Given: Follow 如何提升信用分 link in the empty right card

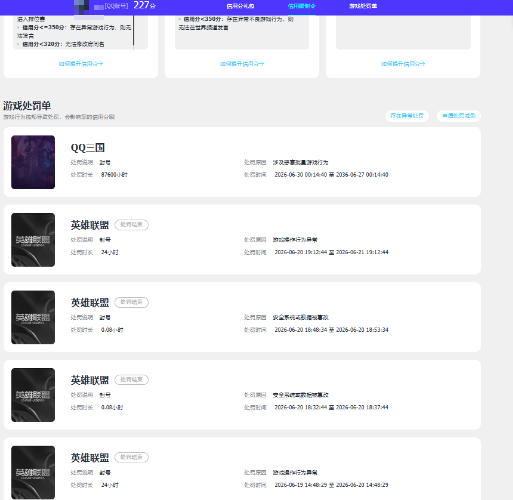Looking at the screenshot, I should [403, 64].
